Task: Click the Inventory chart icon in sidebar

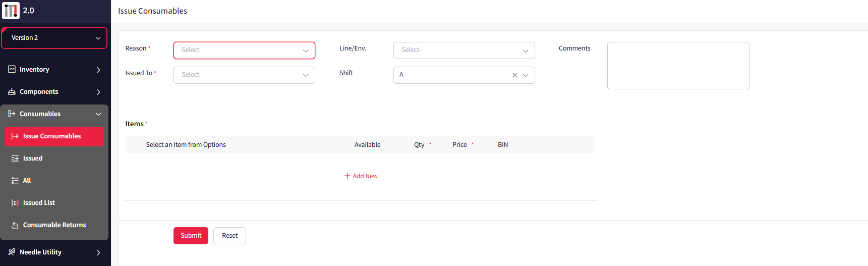Action: pyautogui.click(x=12, y=69)
